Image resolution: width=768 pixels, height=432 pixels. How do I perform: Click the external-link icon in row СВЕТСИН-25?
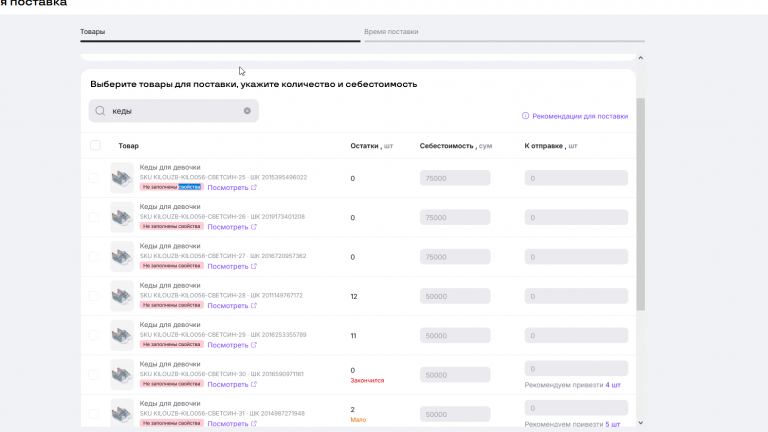click(254, 187)
